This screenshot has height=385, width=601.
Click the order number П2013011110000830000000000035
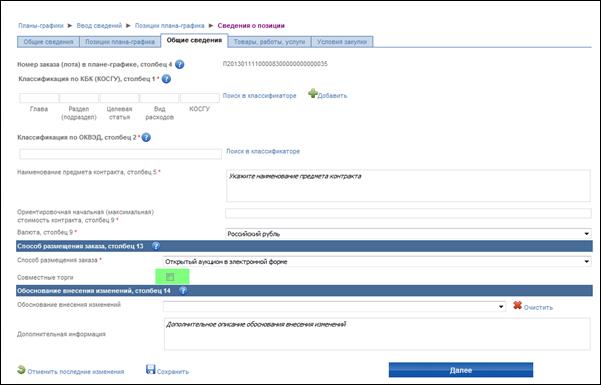point(275,64)
